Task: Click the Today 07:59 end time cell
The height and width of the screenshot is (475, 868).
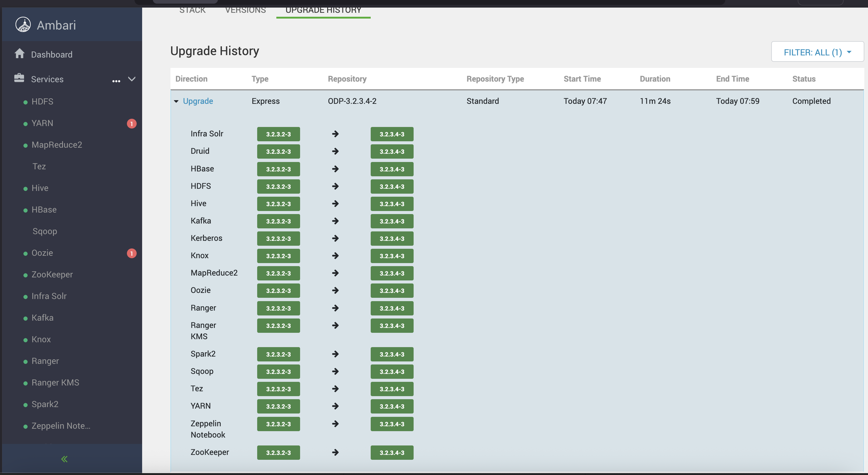Action: [738, 101]
